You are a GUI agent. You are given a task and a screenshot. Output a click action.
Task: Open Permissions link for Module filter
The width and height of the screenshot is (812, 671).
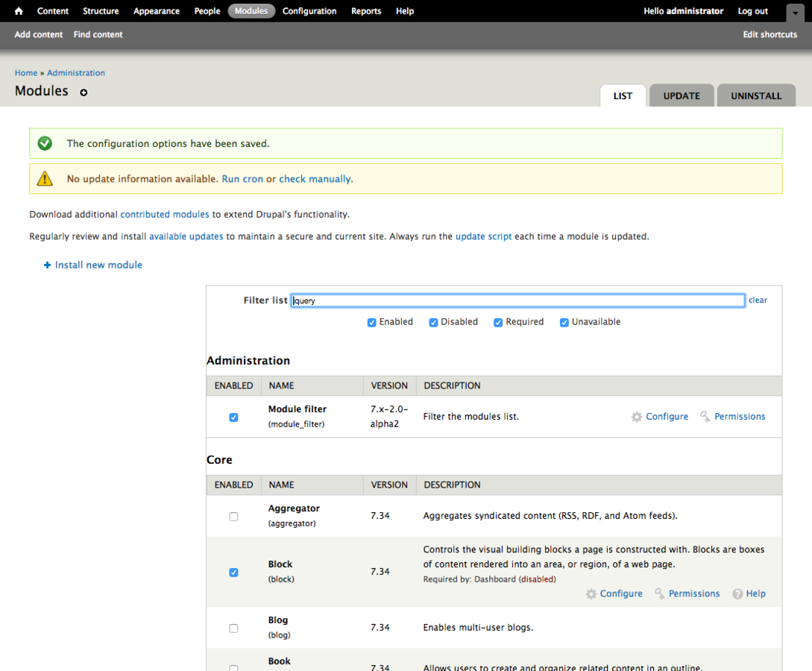[x=740, y=417]
